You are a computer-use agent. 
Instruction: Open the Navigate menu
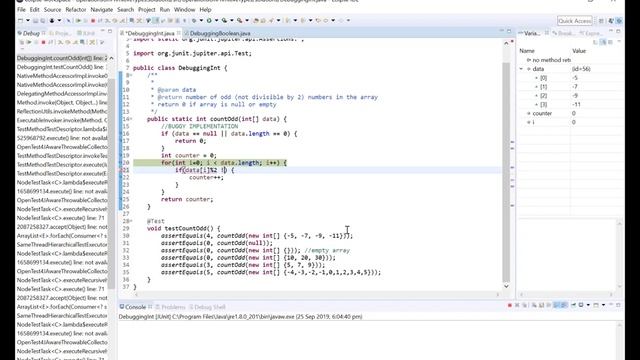[x=101, y=9]
